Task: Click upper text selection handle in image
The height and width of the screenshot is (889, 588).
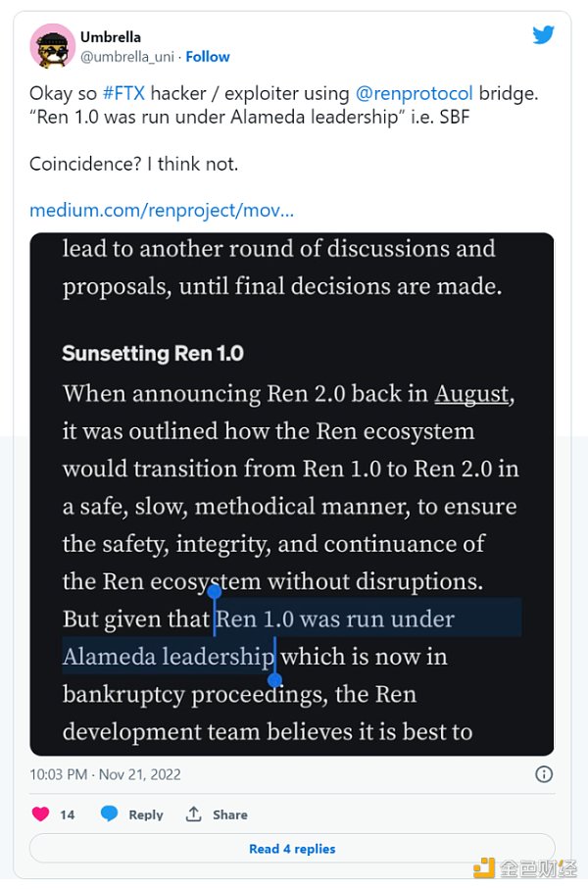Action: [x=214, y=590]
